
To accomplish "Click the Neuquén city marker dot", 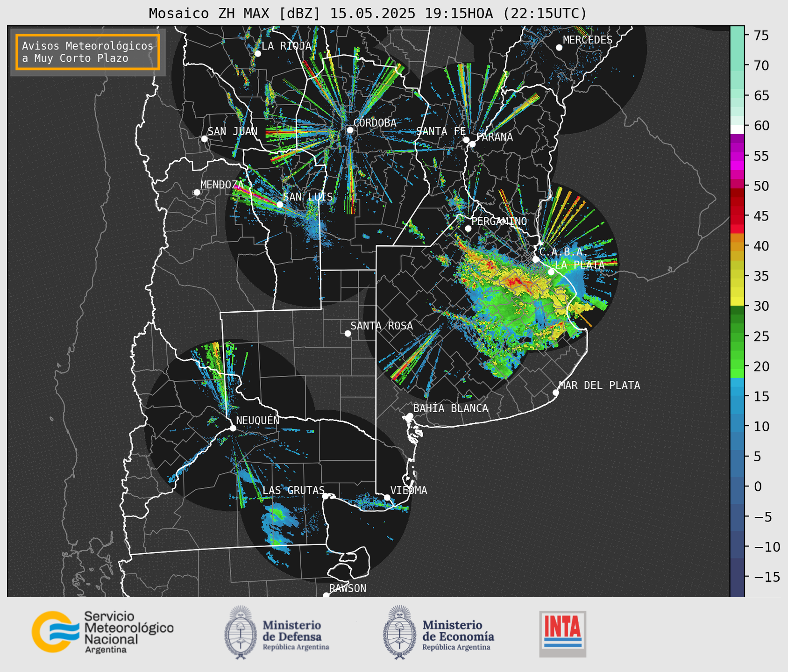I will click(x=233, y=428).
